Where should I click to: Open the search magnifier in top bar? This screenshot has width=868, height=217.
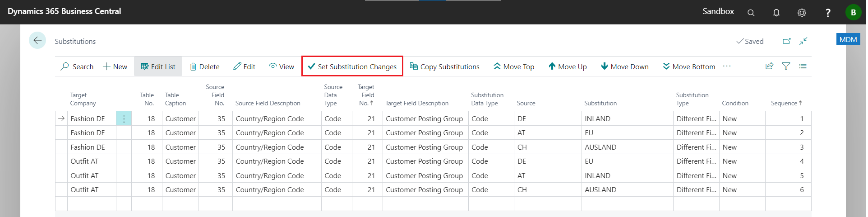(751, 13)
